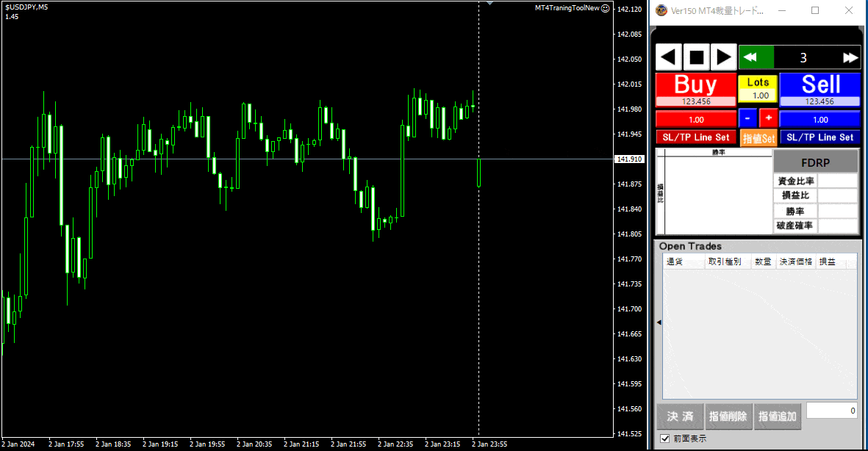Click the 決済 settlement button
Viewport: 868px width, 451px height.
680,416
